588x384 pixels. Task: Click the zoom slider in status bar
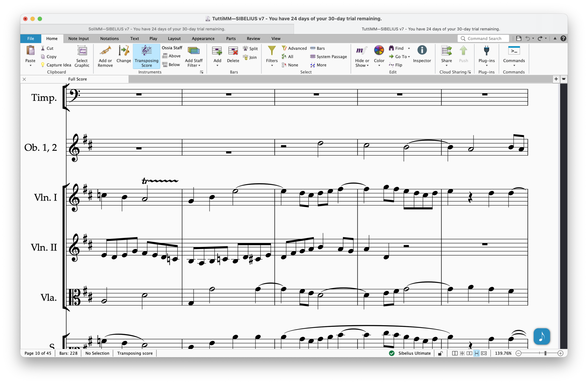pyautogui.click(x=545, y=353)
